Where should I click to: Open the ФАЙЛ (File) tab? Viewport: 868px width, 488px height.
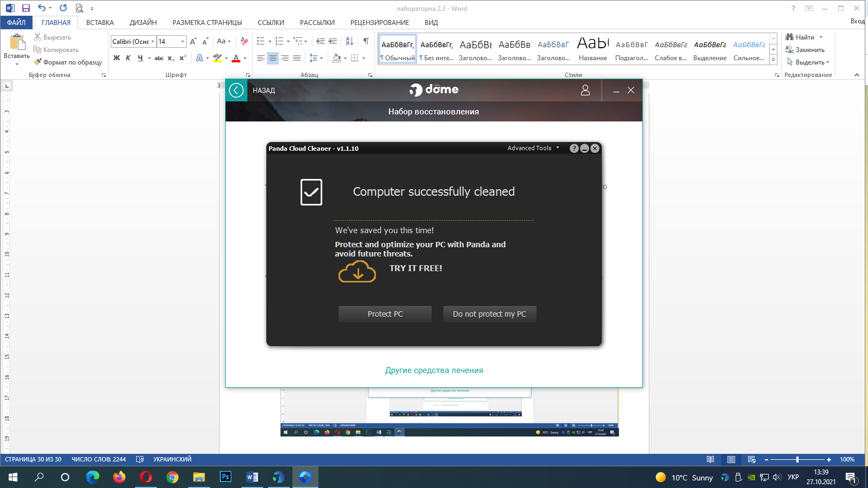[x=16, y=22]
